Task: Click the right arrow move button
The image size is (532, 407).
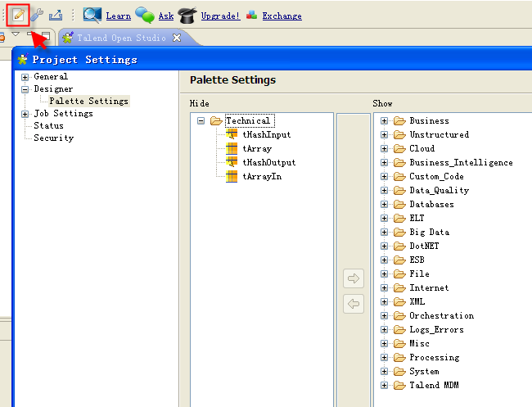Action: tap(354, 279)
